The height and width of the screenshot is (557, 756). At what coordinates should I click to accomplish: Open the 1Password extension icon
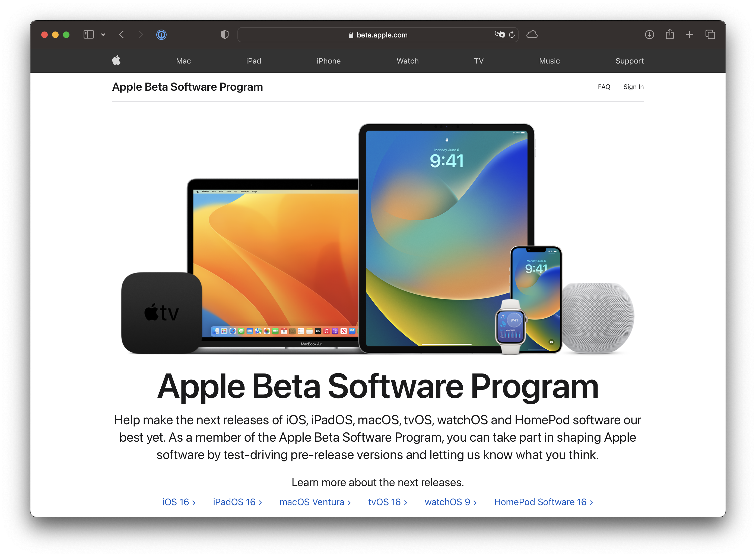[161, 34]
